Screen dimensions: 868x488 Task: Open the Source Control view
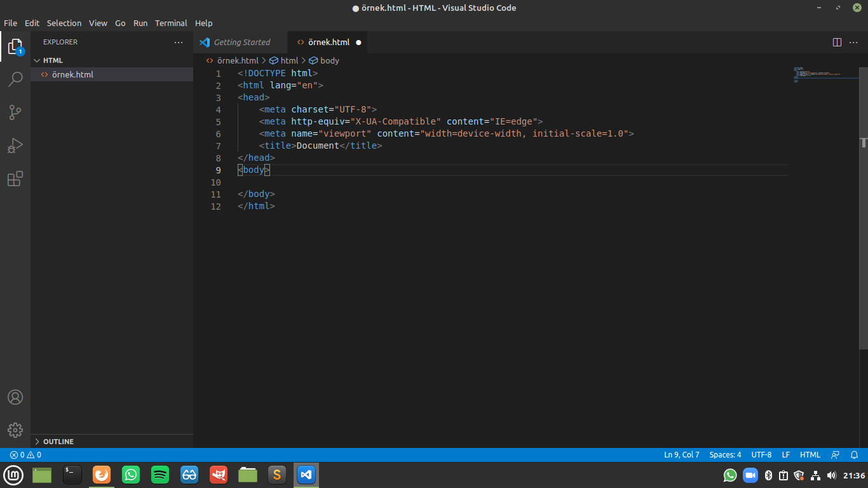[15, 112]
